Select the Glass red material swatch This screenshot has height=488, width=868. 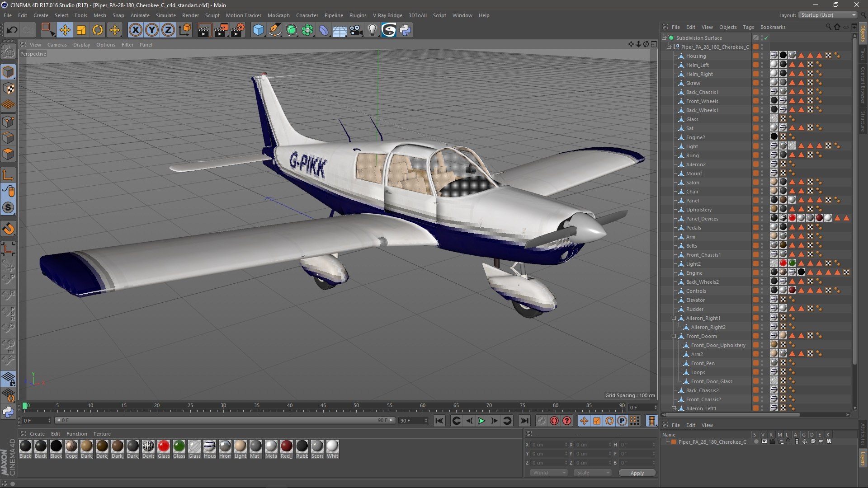click(164, 449)
